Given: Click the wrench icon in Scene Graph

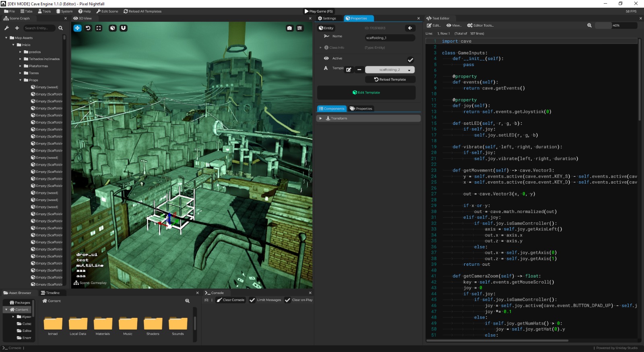Looking at the screenshot, I should pos(6,28).
